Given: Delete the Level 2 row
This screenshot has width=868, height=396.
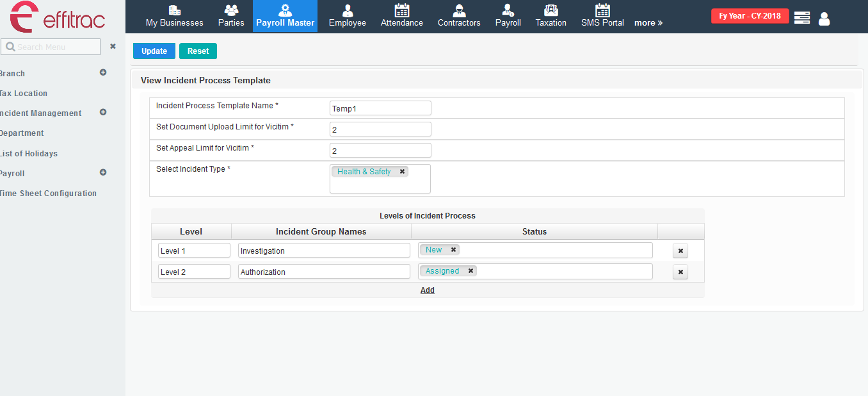Looking at the screenshot, I should click(x=680, y=272).
